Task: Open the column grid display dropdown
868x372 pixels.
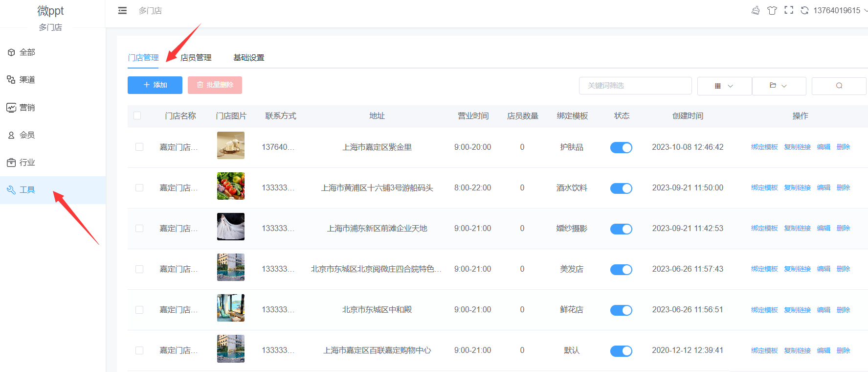Action: pos(724,86)
